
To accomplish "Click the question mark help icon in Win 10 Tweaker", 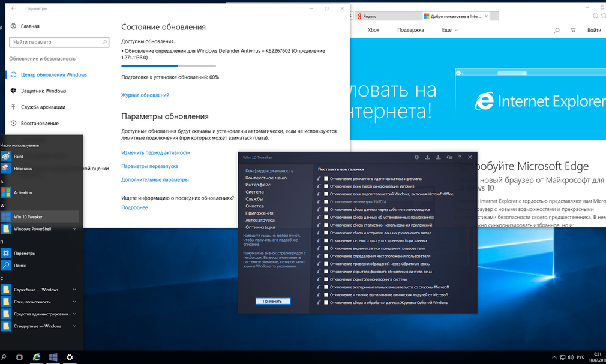I will pyautogui.click(x=460, y=157).
